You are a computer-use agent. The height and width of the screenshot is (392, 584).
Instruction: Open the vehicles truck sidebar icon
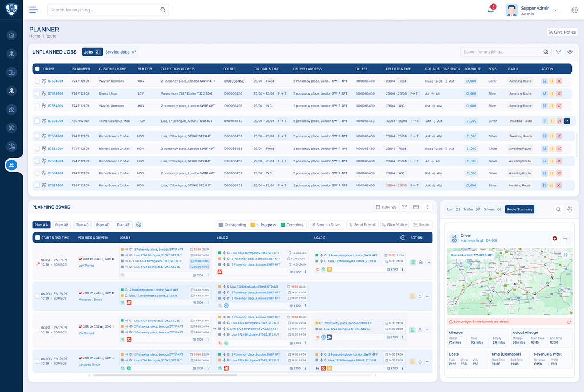(11, 72)
